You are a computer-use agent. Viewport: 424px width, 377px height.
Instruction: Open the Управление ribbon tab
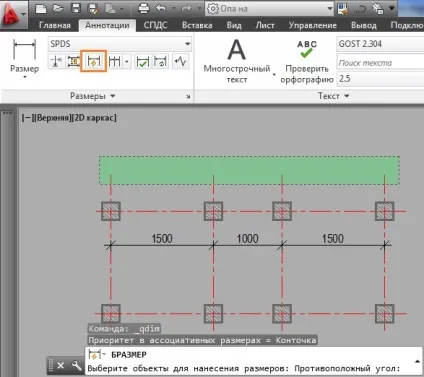click(313, 25)
